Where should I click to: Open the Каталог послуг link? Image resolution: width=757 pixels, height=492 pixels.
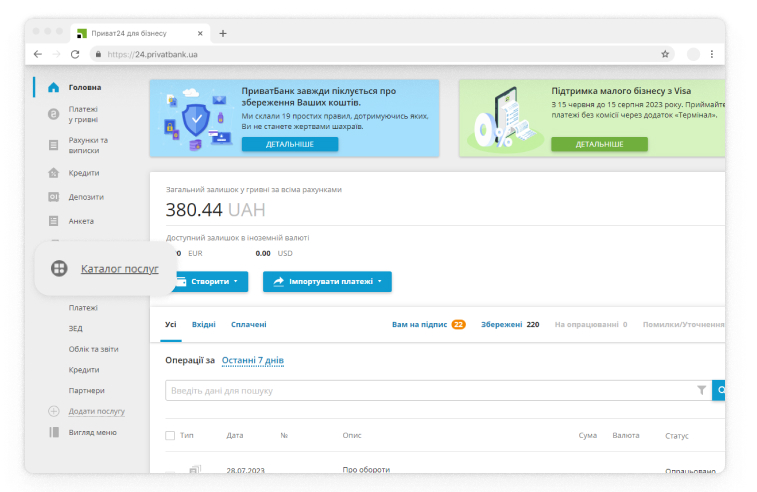(119, 268)
